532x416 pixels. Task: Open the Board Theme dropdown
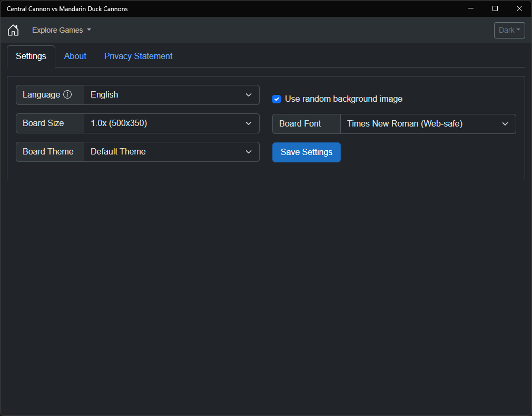point(172,152)
